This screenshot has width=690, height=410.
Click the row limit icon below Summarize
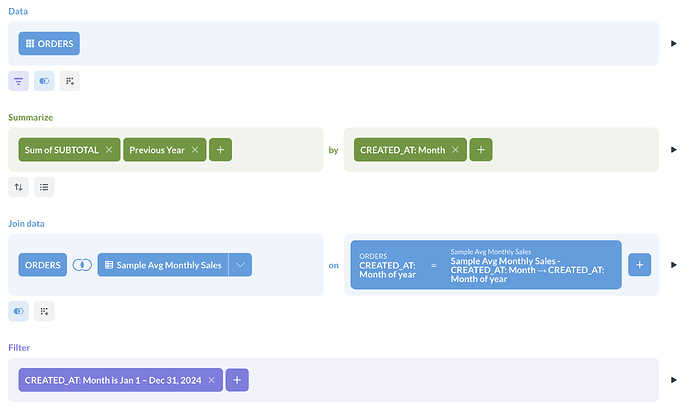[x=44, y=186]
